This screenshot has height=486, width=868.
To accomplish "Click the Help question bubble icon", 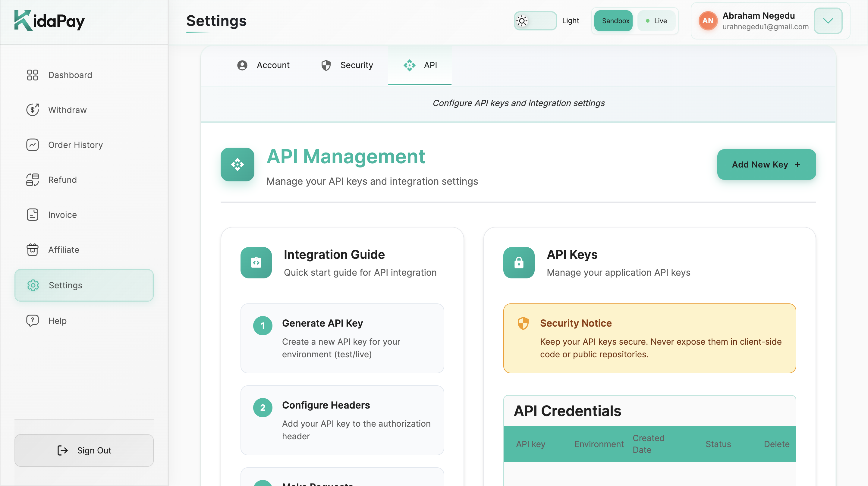I will point(32,321).
